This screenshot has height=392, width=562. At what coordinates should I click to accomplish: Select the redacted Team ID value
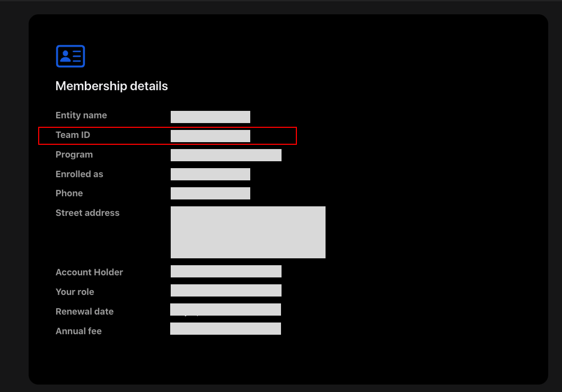210,136
